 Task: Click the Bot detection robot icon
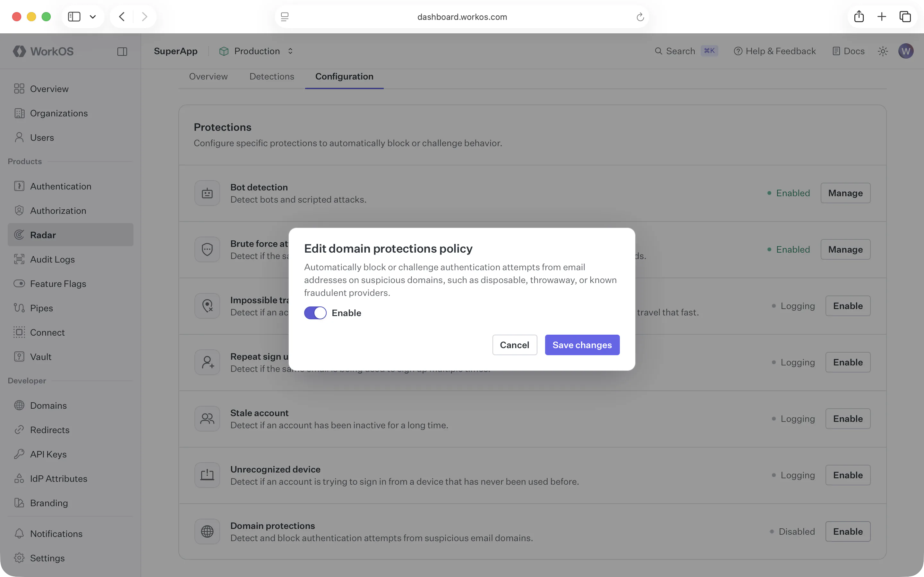pos(207,193)
